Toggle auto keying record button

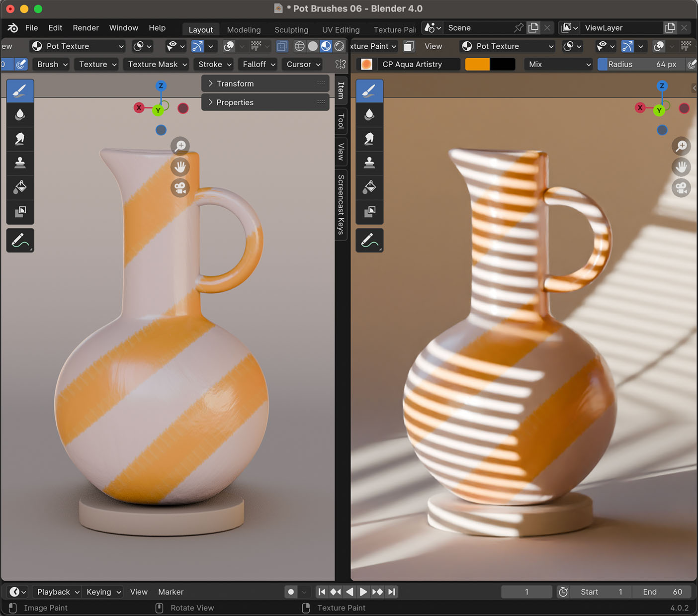coord(291,592)
